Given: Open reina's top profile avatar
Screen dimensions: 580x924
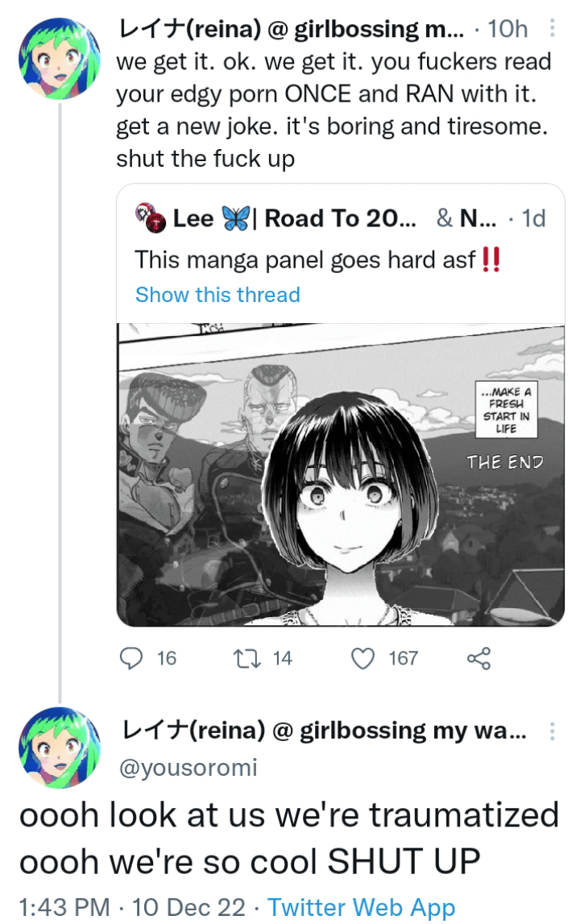Looking at the screenshot, I should pos(60,58).
